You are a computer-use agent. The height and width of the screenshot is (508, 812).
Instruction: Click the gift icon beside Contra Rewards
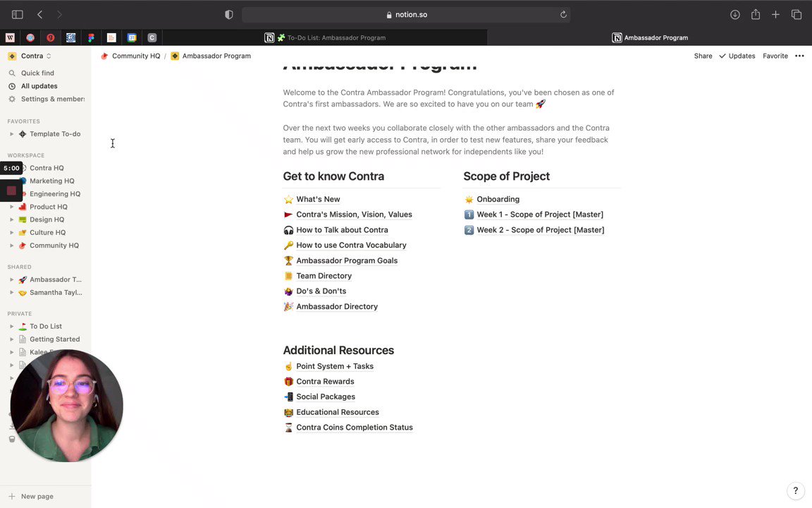(x=288, y=382)
